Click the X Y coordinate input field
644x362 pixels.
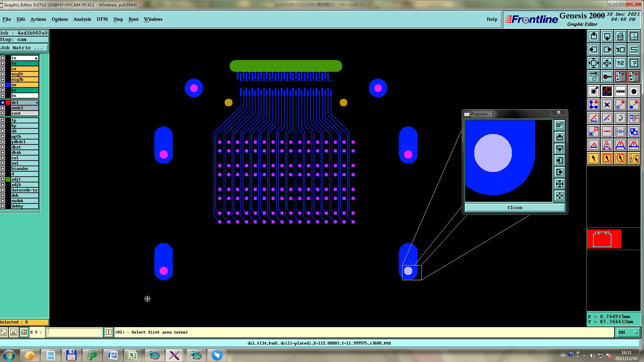click(x=74, y=332)
